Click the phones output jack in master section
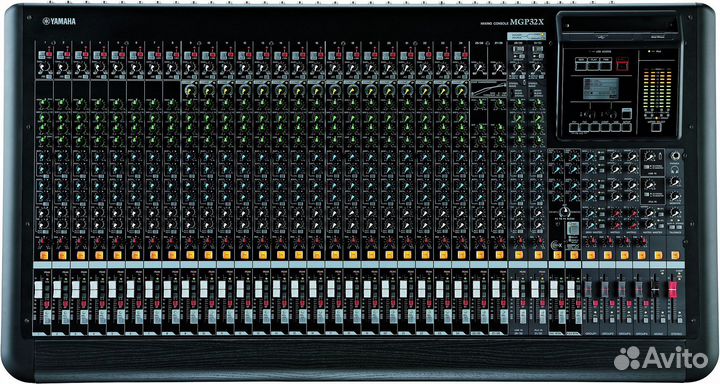 point(675,156)
